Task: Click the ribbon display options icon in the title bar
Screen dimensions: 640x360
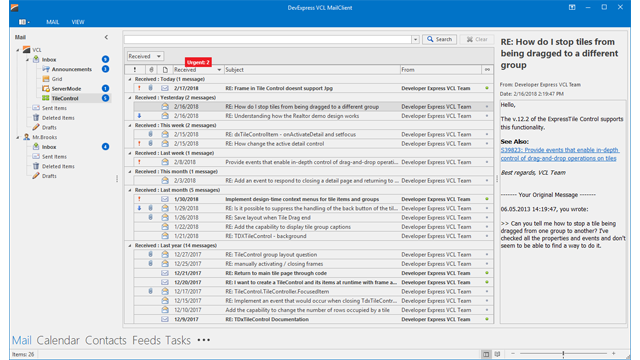Action: click(572, 7)
